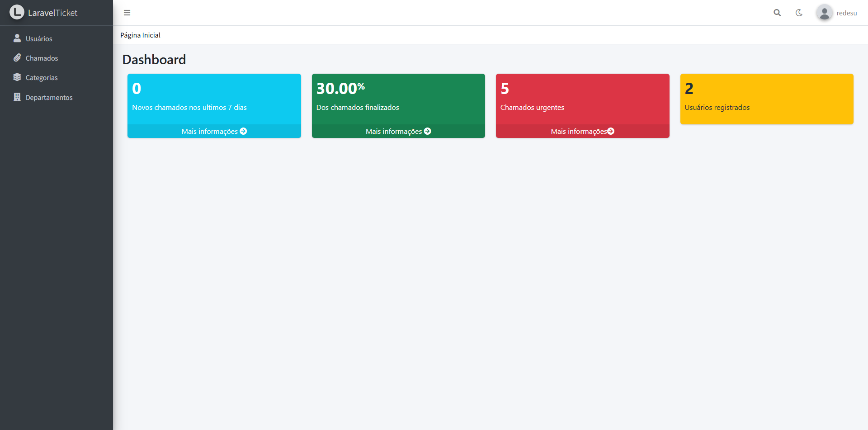
Task: Click the 30.00% value on green card
Action: coord(340,88)
